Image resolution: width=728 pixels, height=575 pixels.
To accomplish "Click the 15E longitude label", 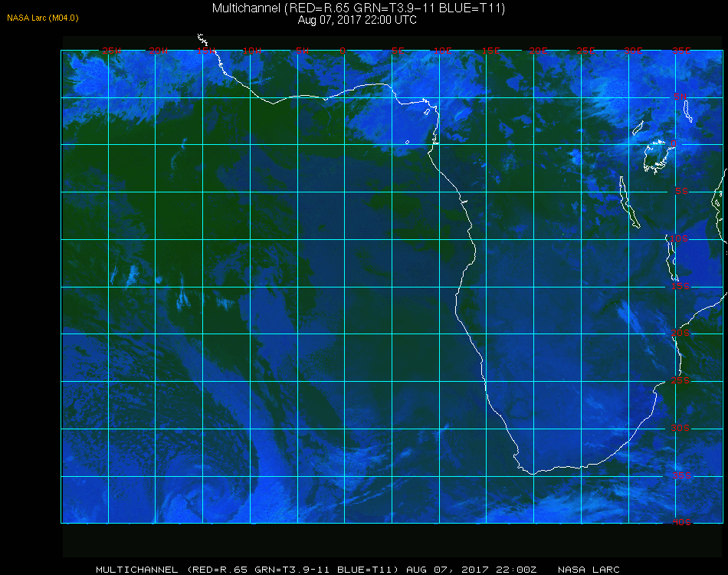I will (490, 51).
